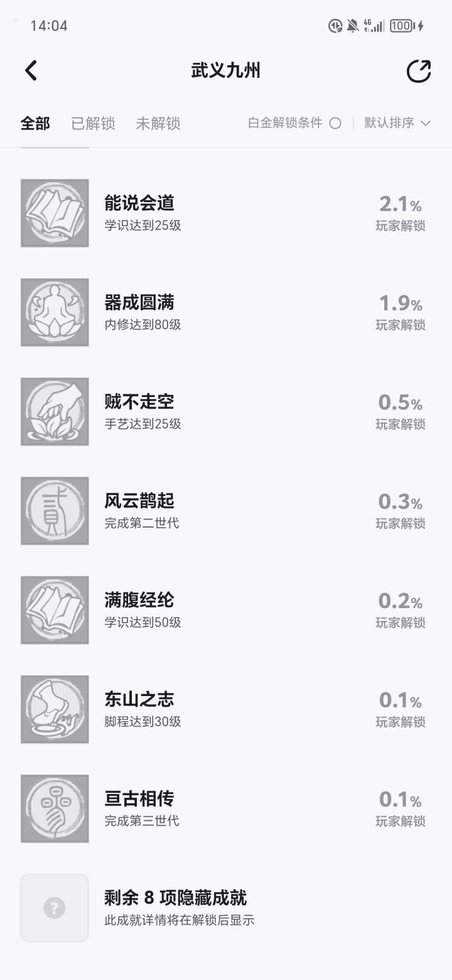Tap the back arrow icon

click(x=31, y=71)
